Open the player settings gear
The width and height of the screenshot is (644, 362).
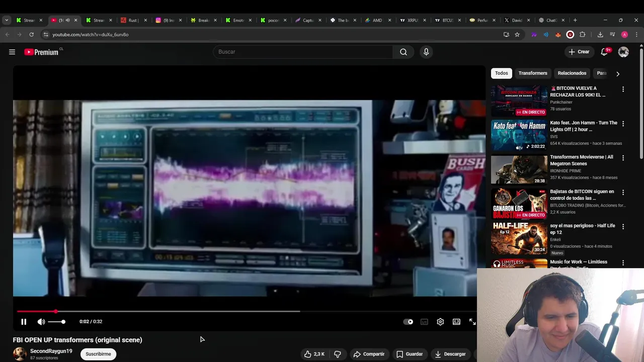(440, 322)
